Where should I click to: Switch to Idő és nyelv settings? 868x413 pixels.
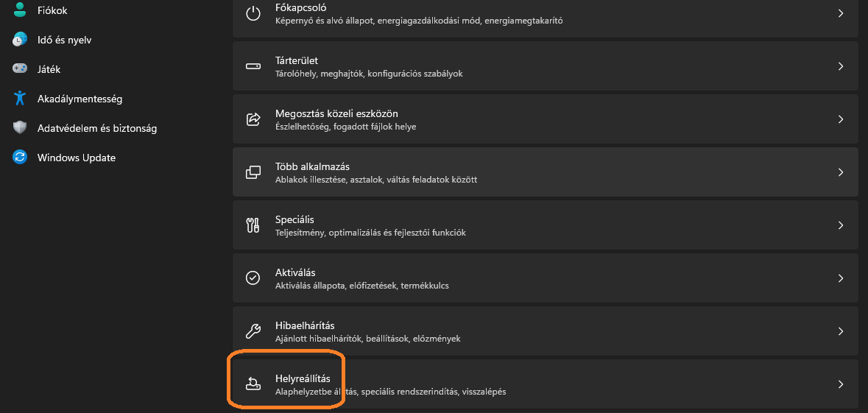point(64,40)
